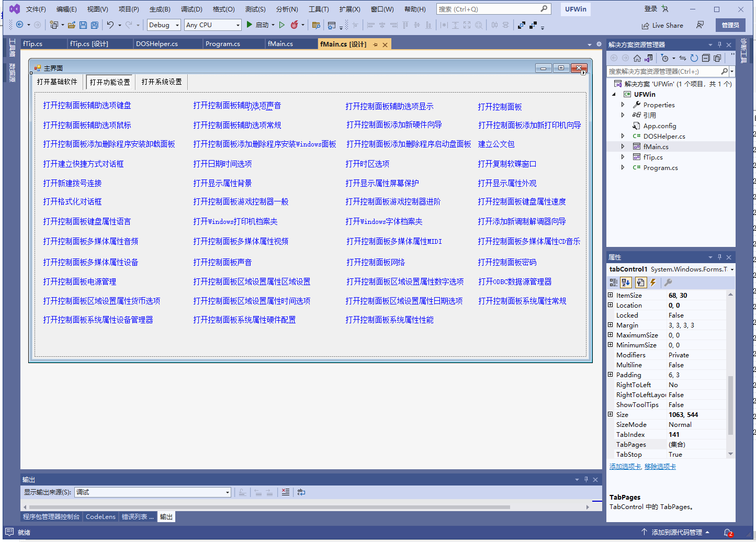Toggle the Alphabetical sort button in Properties

(626, 283)
